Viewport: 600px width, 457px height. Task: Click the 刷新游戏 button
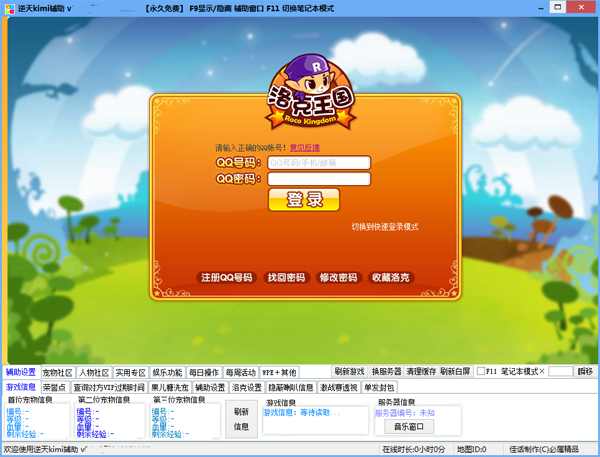(x=349, y=371)
